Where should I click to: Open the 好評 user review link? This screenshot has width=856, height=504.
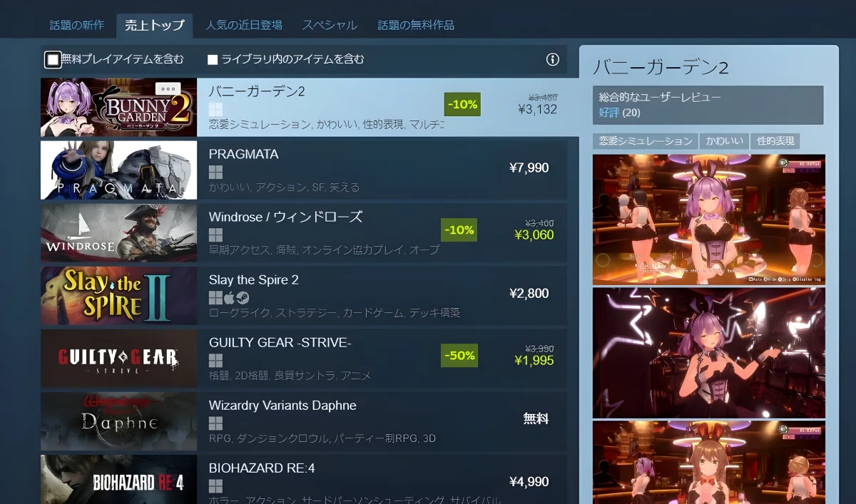(609, 113)
